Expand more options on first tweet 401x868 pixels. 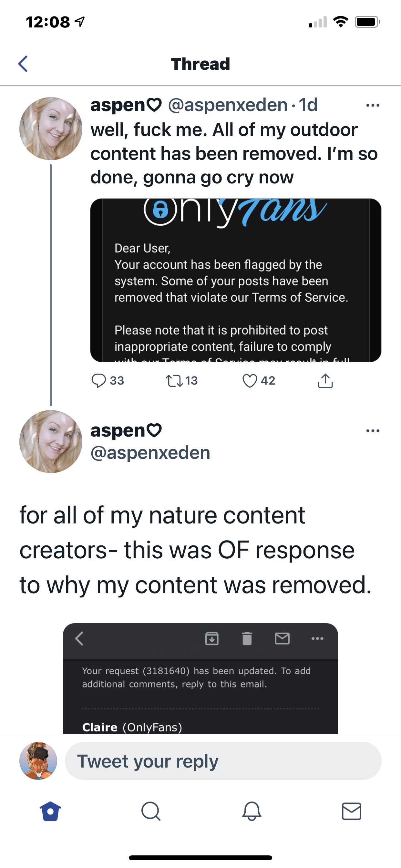(x=373, y=106)
